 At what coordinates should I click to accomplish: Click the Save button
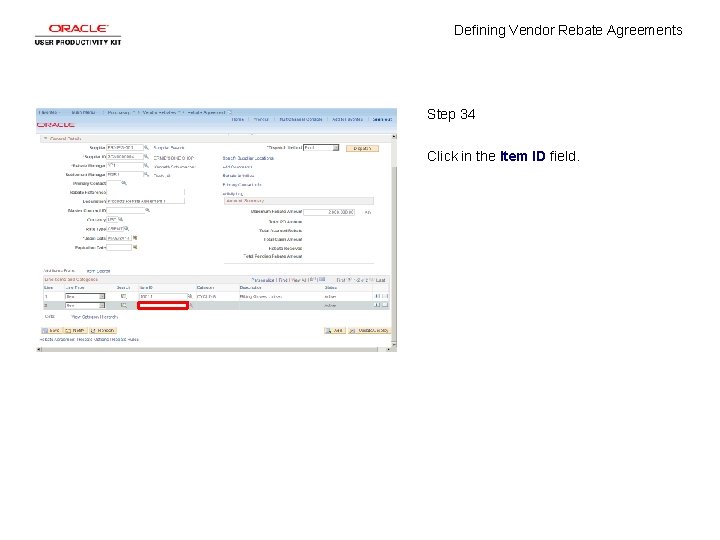pos(51,331)
